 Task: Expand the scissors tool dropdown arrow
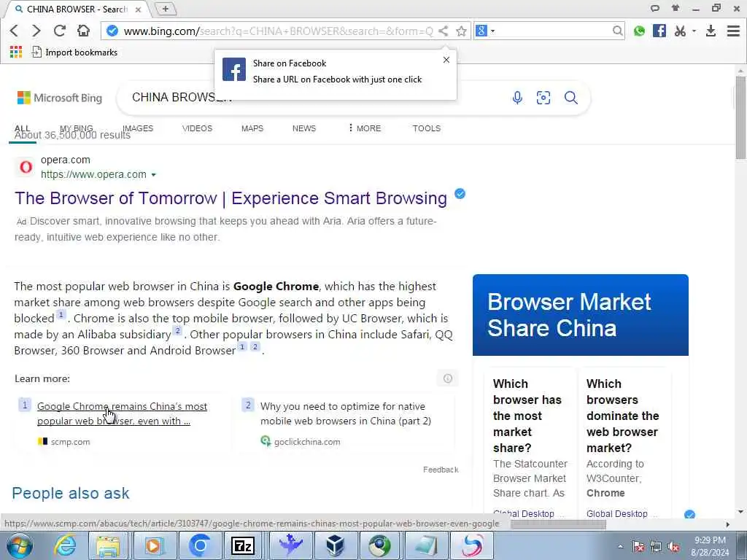694,31
